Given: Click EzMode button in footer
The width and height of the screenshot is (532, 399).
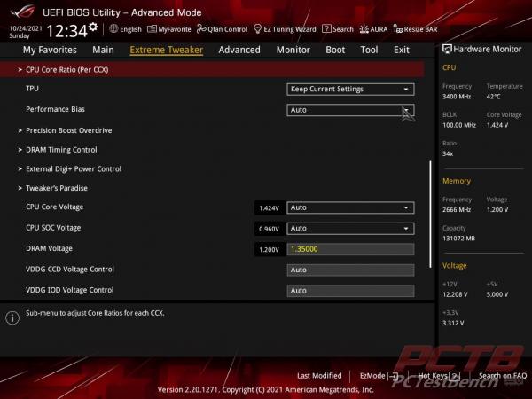Looking at the screenshot, I should click(379, 376).
